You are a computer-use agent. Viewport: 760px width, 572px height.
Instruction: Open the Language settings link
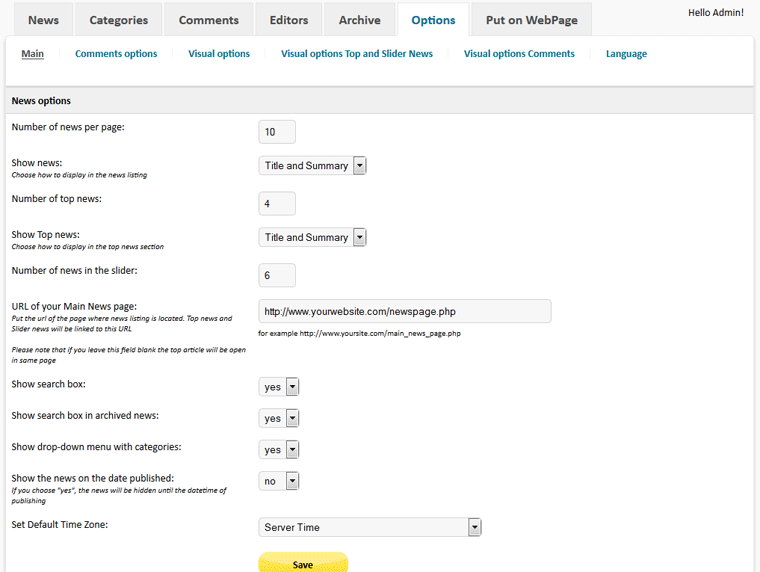pos(626,54)
